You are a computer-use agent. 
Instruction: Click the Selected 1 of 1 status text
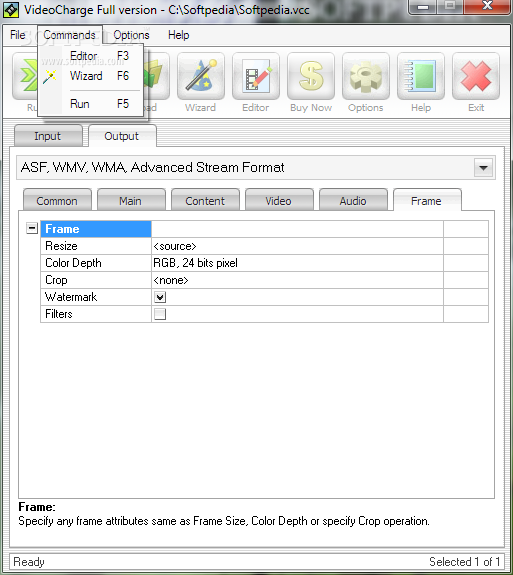(x=465, y=562)
